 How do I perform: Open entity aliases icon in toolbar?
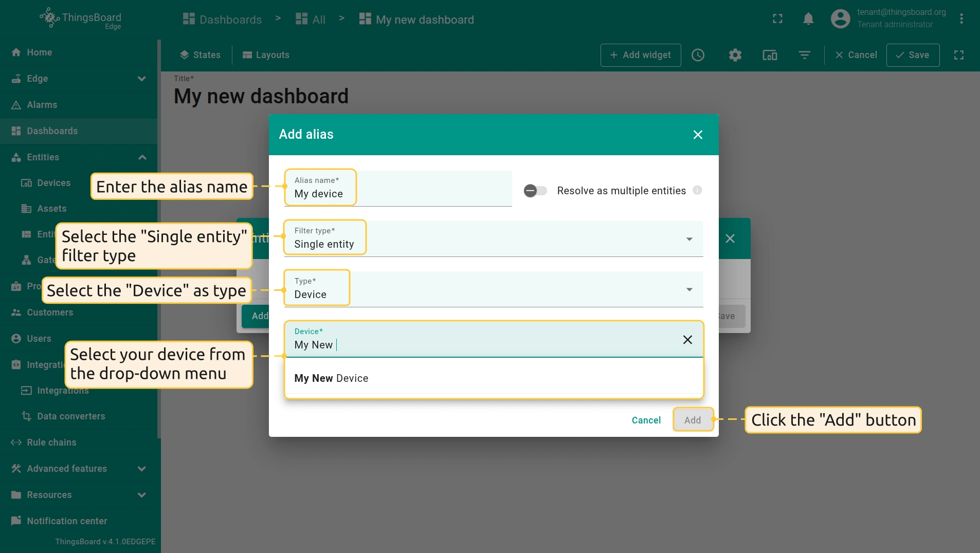[769, 55]
